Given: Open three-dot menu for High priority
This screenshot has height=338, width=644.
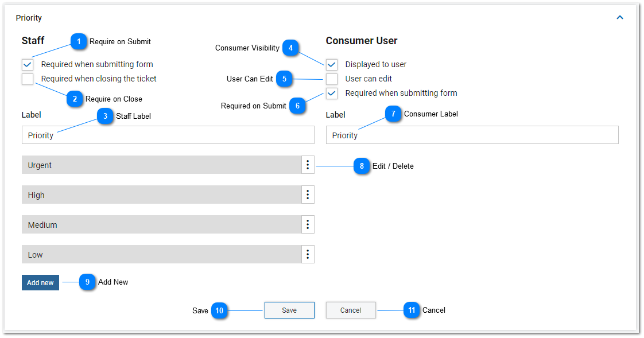Looking at the screenshot, I should click(308, 195).
